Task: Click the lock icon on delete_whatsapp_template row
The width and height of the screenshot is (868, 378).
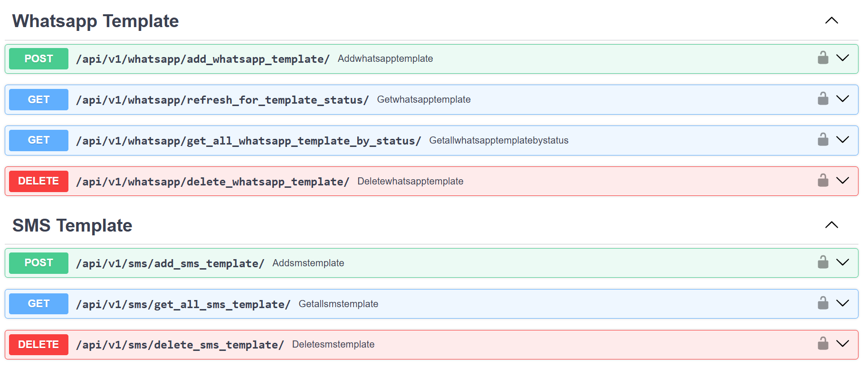Action: point(823,181)
